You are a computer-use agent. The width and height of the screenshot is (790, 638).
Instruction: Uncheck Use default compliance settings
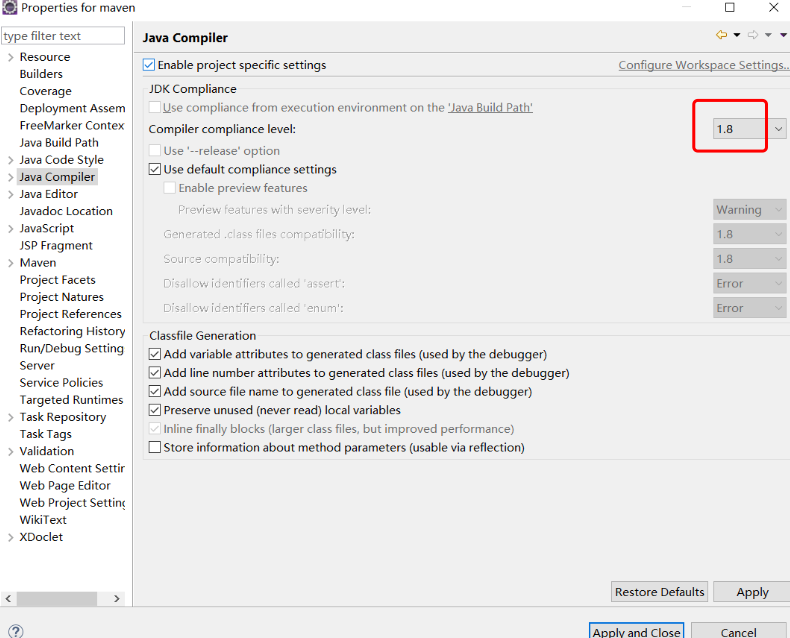[x=155, y=169]
